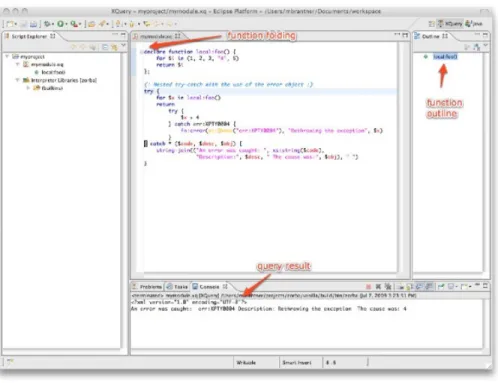This screenshot has width=498, height=383.
Task: Switch to the XQuery perspective
Action: (450, 24)
